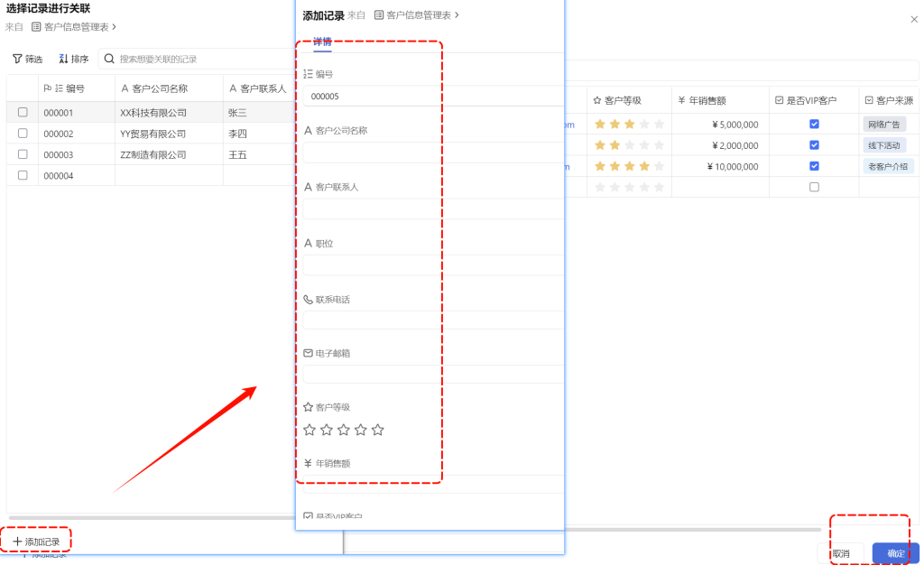Select the 网络广告 source tag
924x565 pixels.
(x=884, y=125)
